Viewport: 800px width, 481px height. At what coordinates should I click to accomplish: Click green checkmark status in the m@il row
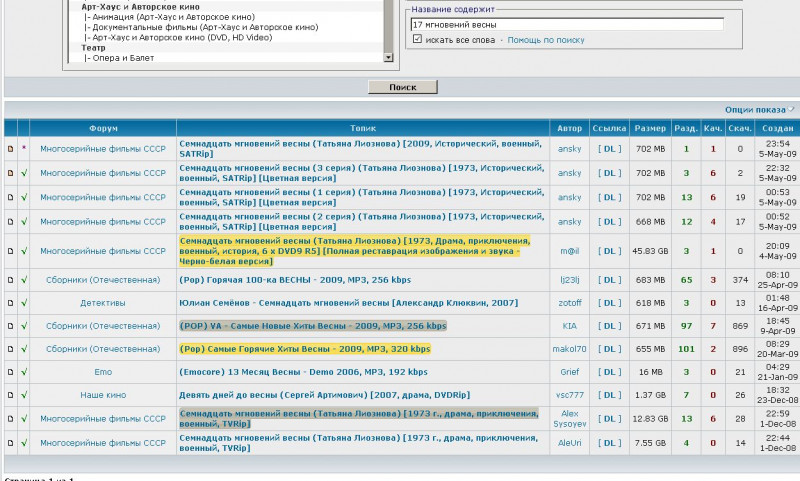coord(23,251)
